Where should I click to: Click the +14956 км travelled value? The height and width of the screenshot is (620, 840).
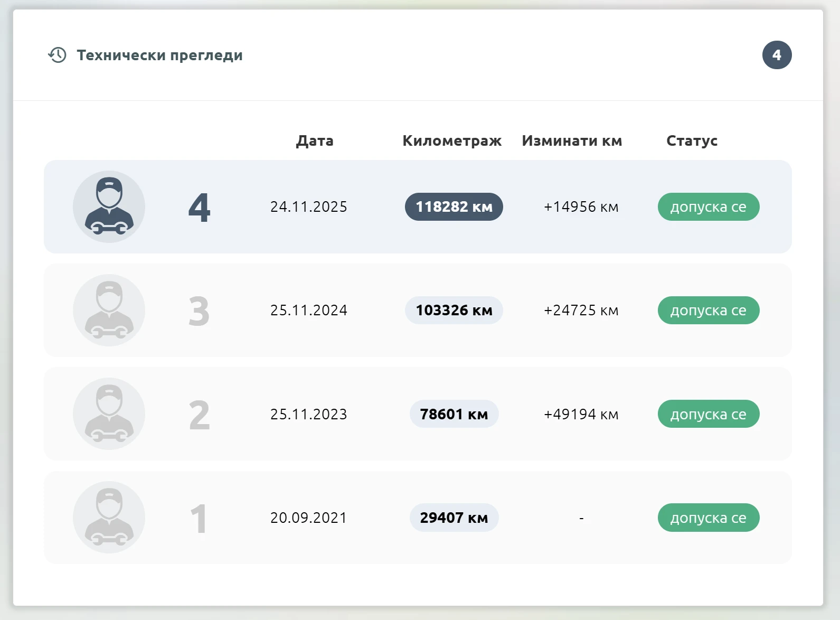[x=581, y=206]
